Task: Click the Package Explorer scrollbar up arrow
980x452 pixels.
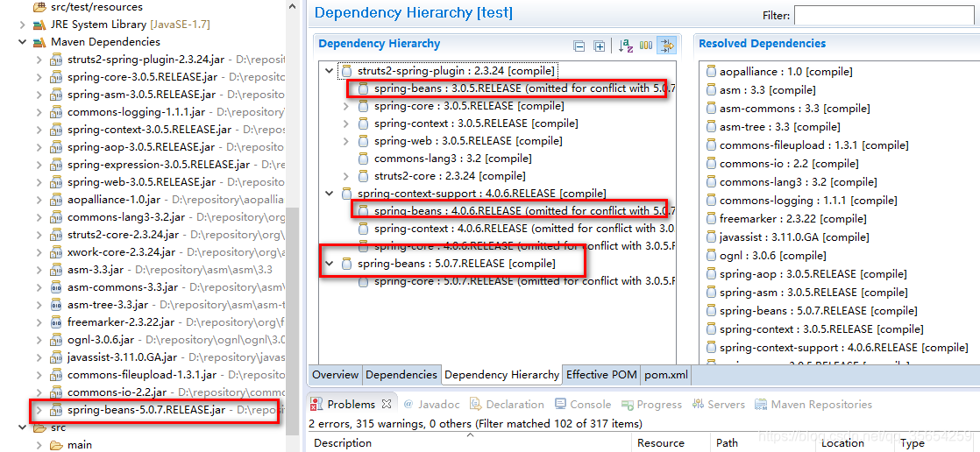Action: 292,7
